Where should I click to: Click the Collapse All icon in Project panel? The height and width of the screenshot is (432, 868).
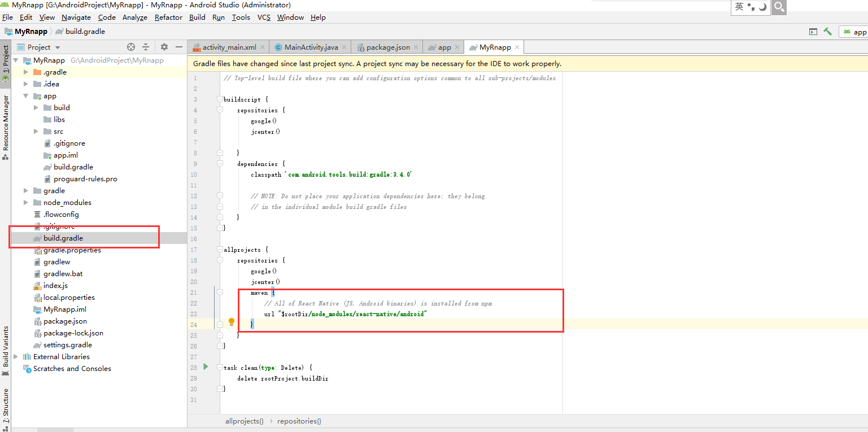(x=146, y=47)
